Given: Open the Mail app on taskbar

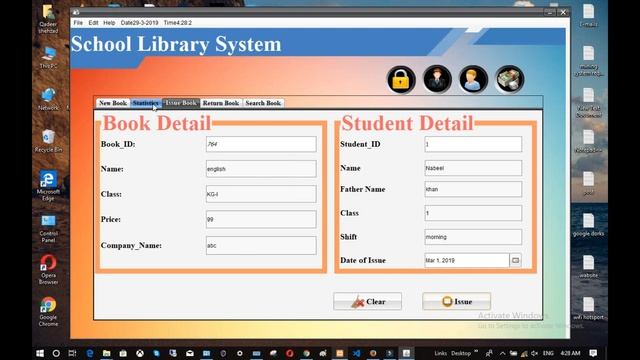Looking at the screenshot, I should [x=190, y=353].
